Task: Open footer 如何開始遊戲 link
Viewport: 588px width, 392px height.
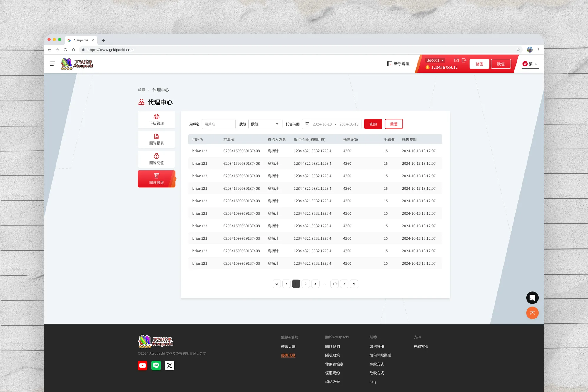Action: coord(380,355)
